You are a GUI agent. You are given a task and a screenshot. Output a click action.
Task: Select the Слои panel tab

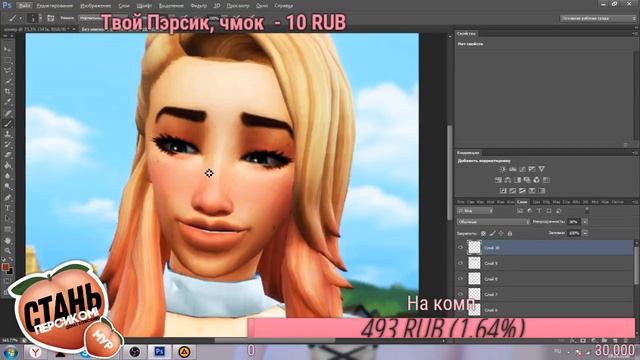pyautogui.click(x=522, y=202)
